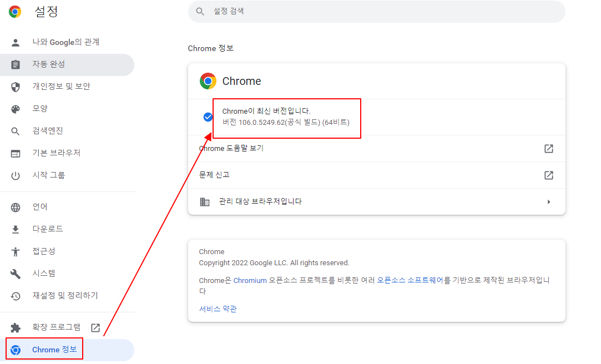Screen dimensions: 601x364
Task: Click the large Chrome logo in the Chrome 정보 card
Action: click(208, 81)
